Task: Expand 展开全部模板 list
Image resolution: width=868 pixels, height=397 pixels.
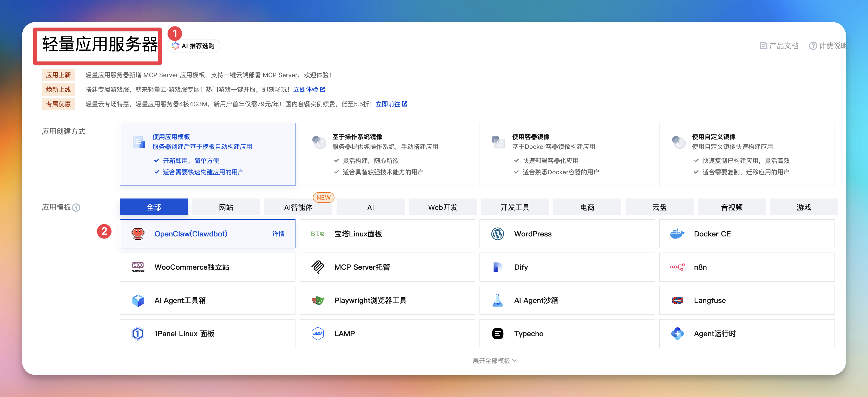Action: [x=494, y=361]
